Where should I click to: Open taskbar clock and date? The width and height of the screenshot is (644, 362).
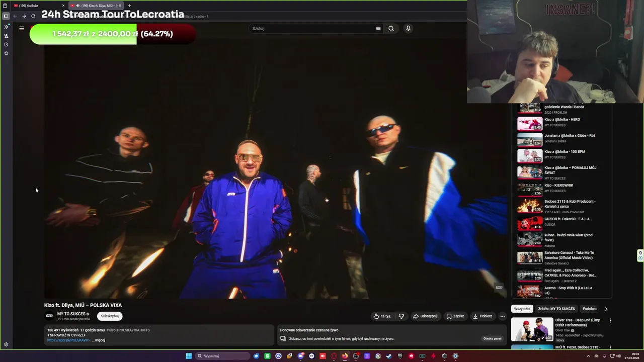click(x=632, y=356)
